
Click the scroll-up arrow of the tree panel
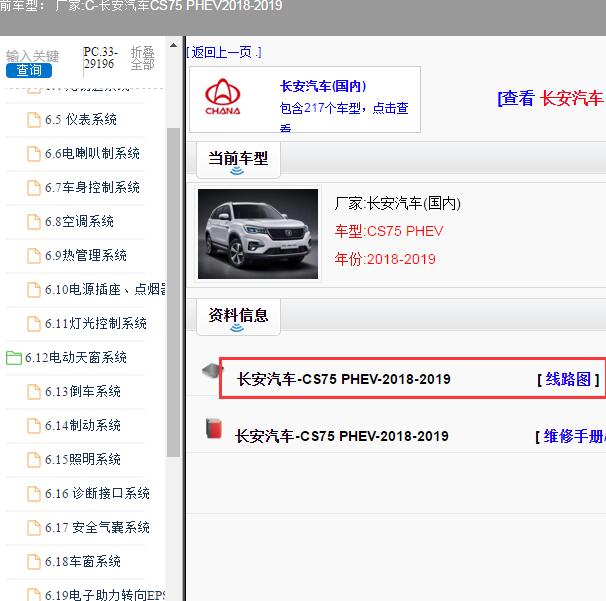[x=174, y=46]
